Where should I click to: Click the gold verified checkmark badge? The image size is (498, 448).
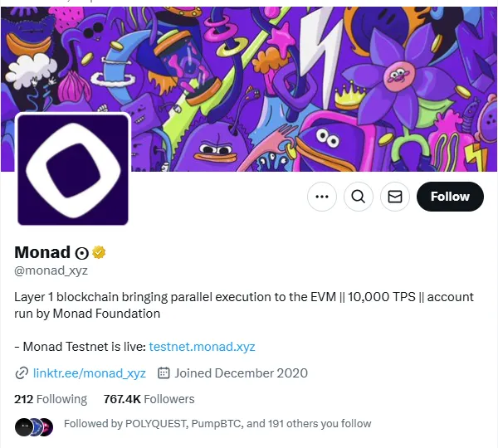(99, 252)
